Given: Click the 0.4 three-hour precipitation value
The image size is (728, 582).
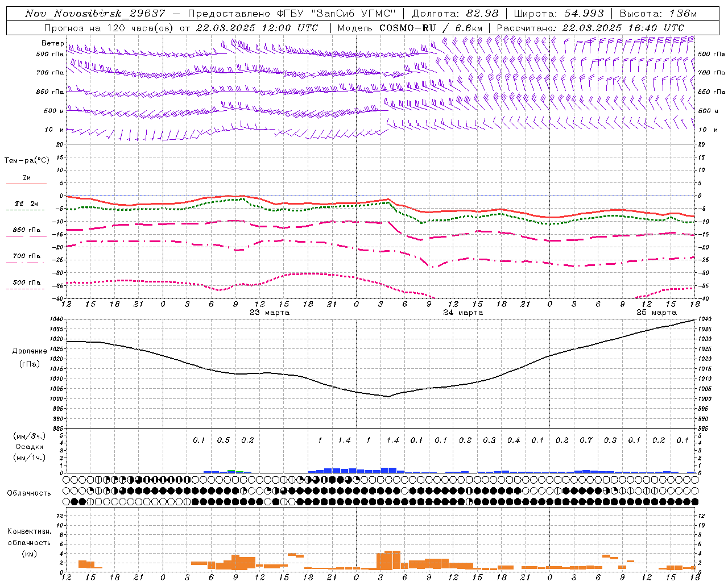Looking at the screenshot, I should (513, 440).
